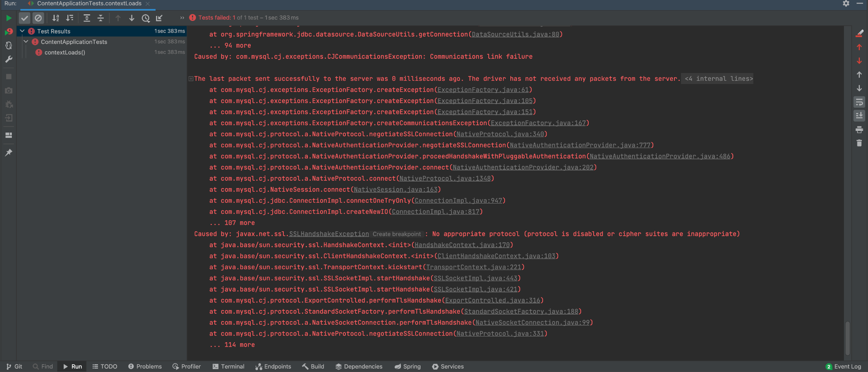Sort test results alphabetically
Viewport: 868px width, 372px height.
pyautogui.click(x=56, y=18)
